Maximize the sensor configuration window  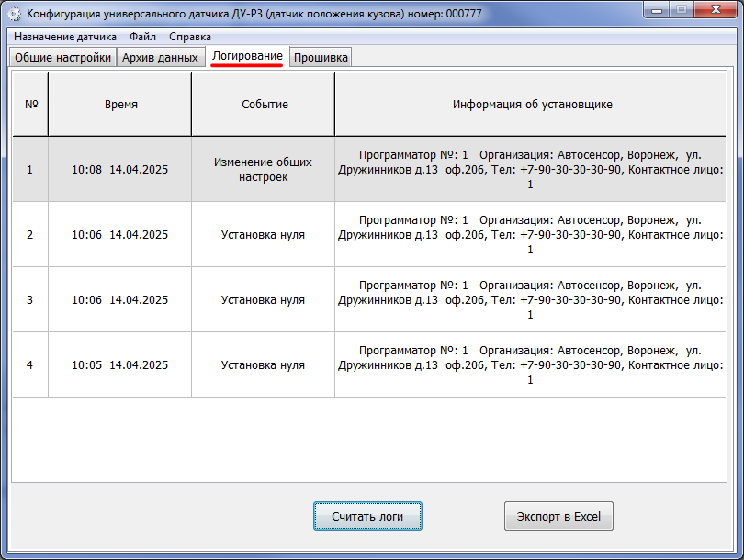[x=682, y=9]
